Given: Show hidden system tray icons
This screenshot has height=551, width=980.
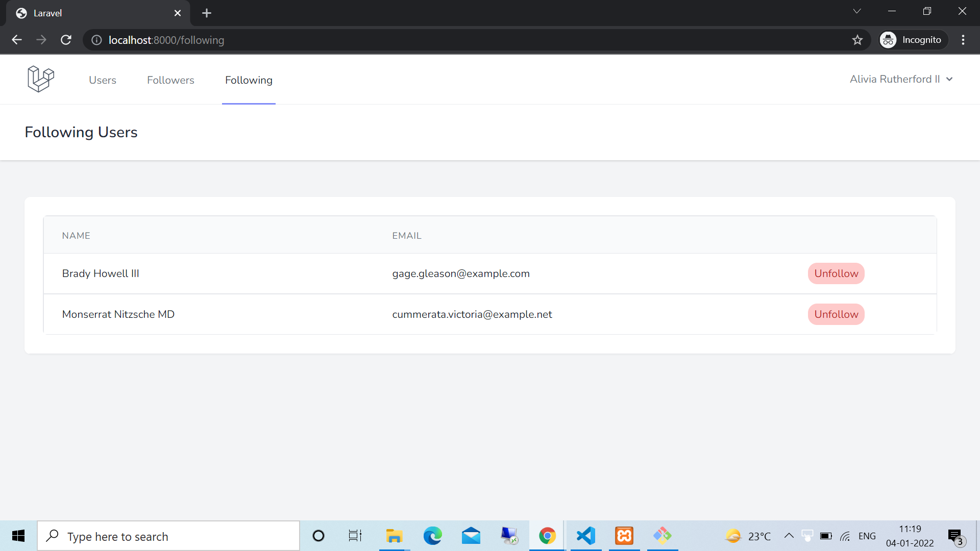Looking at the screenshot, I should [x=788, y=536].
